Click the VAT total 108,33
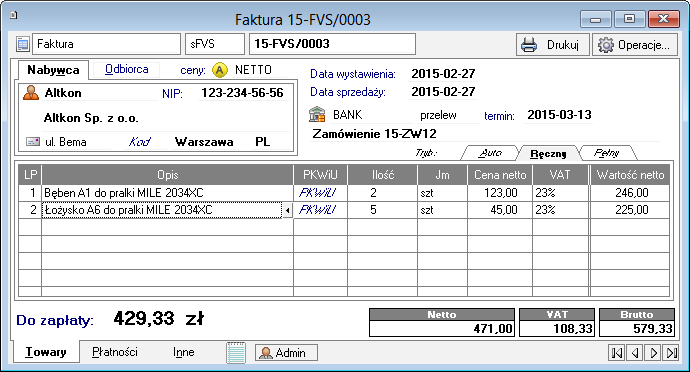The width and height of the screenshot is (690, 372). pos(557,328)
